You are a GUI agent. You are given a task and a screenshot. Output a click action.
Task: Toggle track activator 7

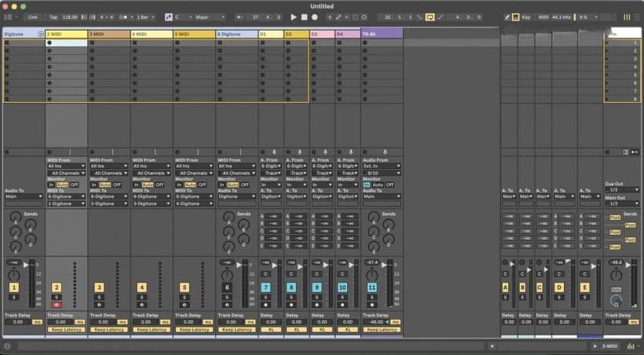point(265,287)
